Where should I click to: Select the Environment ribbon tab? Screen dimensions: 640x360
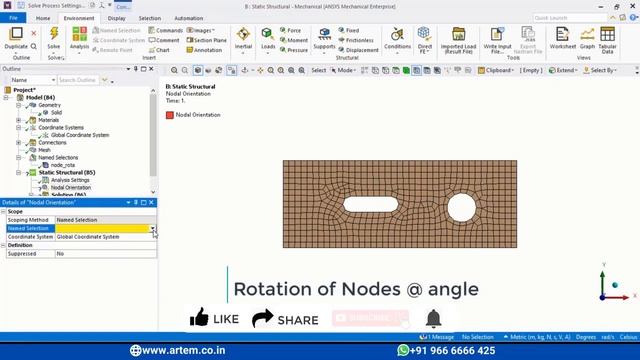79,18
